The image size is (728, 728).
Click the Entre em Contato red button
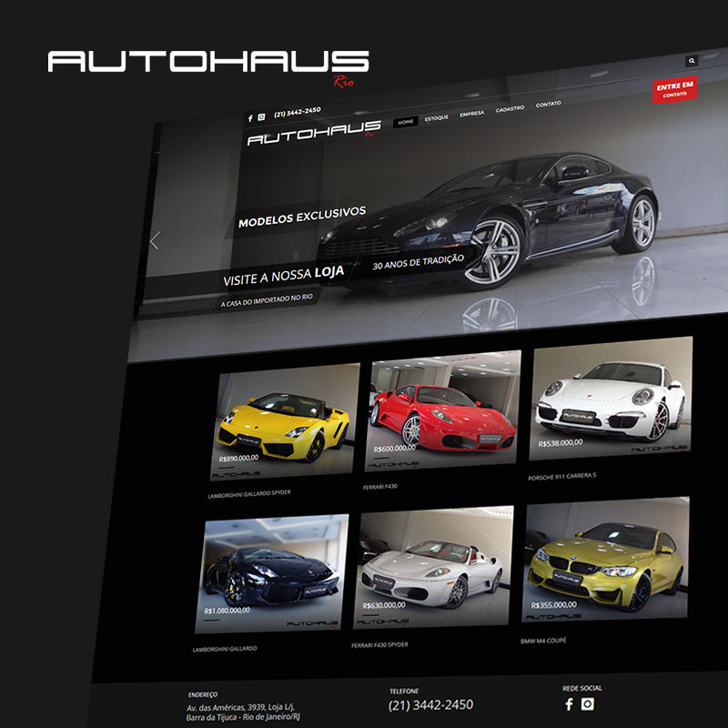click(674, 89)
